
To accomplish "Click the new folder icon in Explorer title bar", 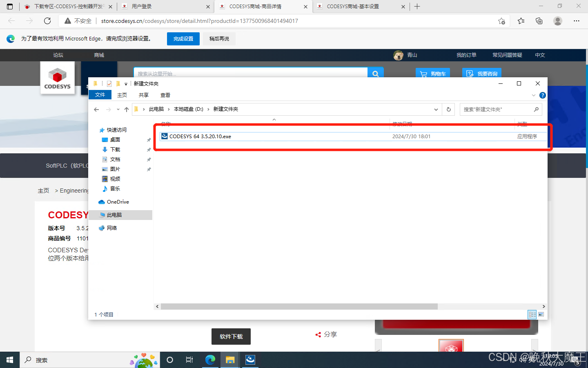I will click(118, 83).
